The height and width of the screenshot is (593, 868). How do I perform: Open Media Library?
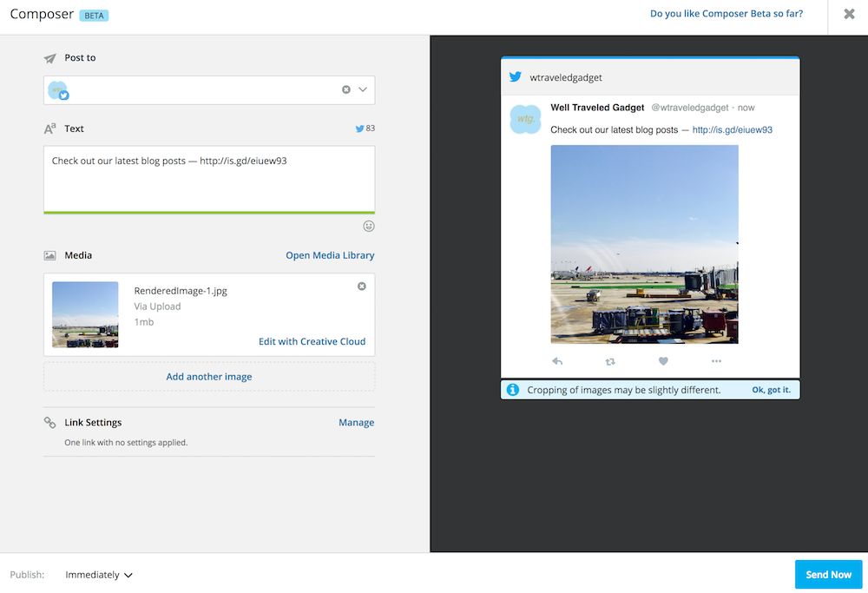(330, 255)
